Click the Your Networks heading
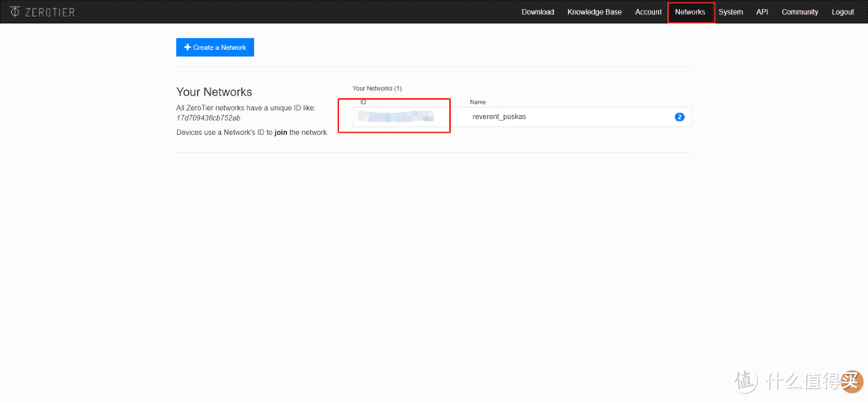The image size is (868, 402). [214, 92]
